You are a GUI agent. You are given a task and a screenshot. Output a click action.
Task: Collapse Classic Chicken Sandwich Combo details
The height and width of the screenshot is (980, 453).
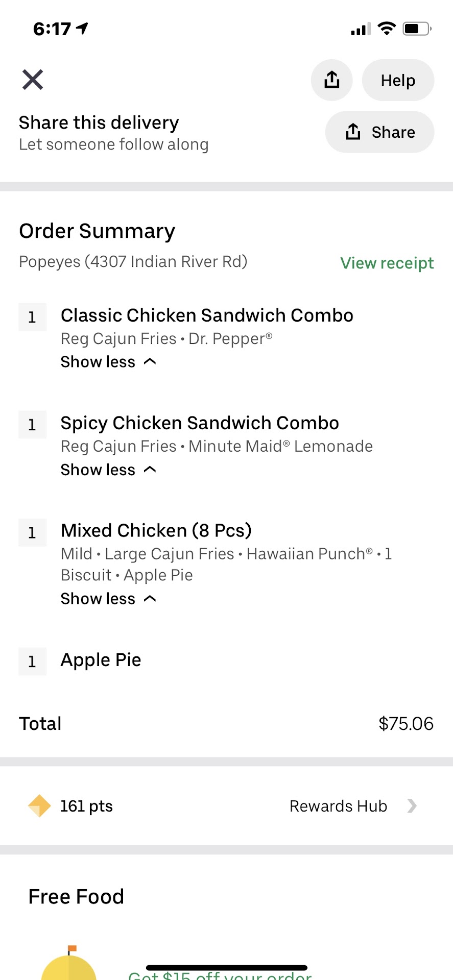pos(108,362)
